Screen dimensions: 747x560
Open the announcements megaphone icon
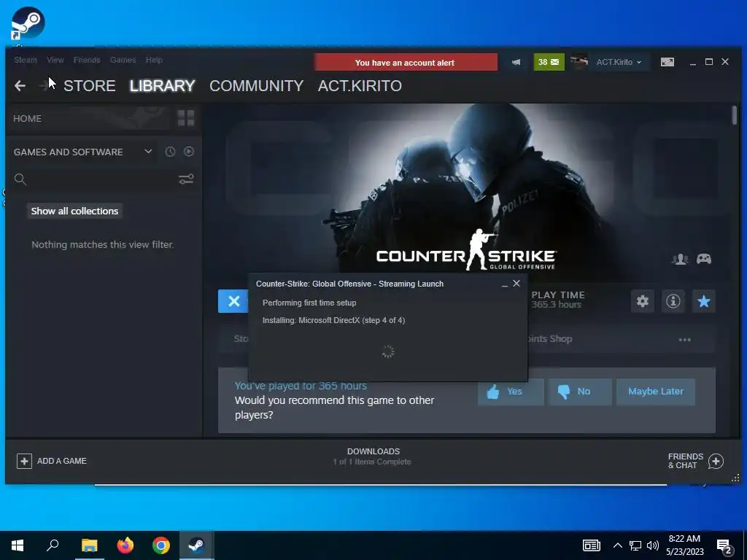pyautogui.click(x=516, y=63)
